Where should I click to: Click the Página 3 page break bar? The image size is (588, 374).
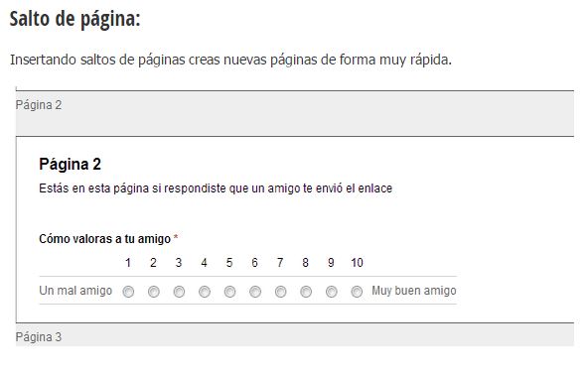pos(295,334)
